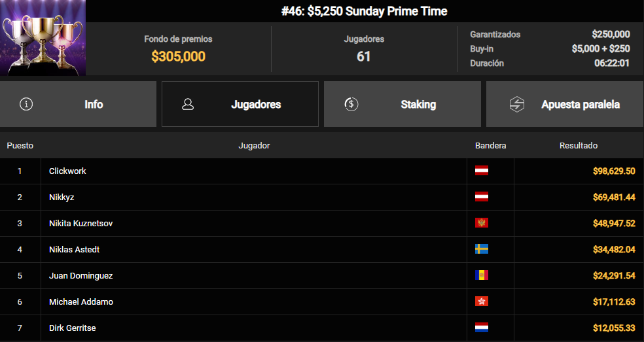Open the Apuesta paralela tab
Screen dimensions: 644x342
pyautogui.click(x=565, y=104)
